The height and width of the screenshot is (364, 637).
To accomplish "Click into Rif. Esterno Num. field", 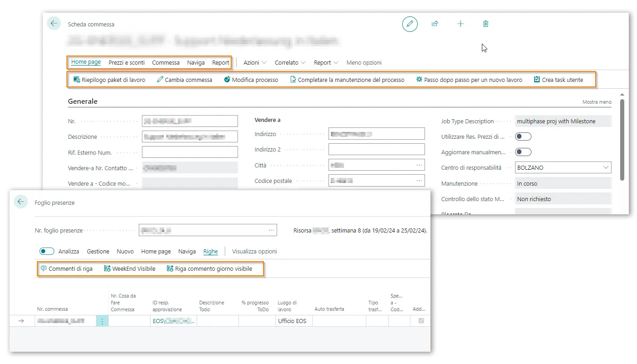I will [x=190, y=152].
